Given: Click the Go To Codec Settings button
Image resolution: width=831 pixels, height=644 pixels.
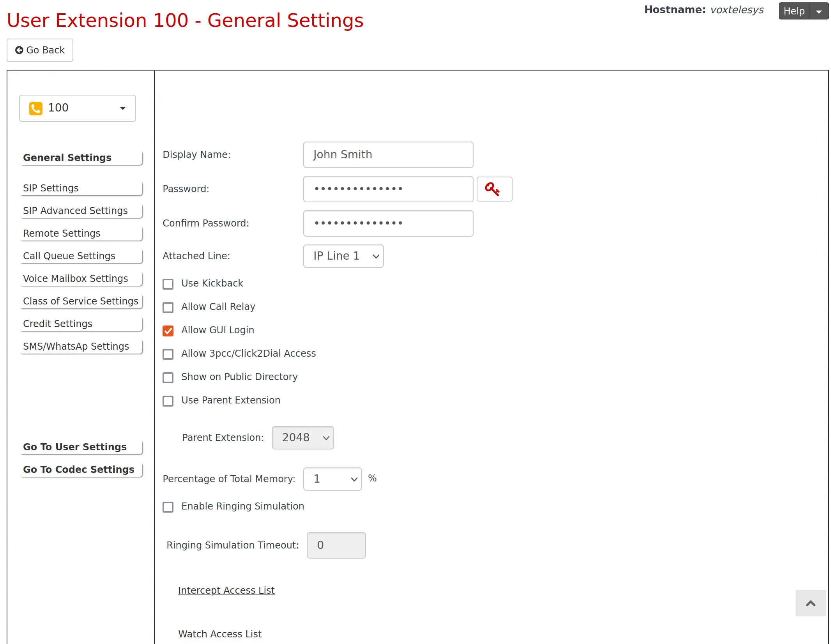Looking at the screenshot, I should click(78, 469).
